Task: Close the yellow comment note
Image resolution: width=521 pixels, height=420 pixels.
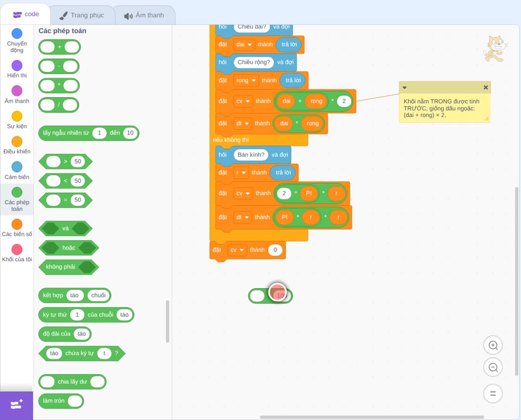Action: tap(486, 88)
